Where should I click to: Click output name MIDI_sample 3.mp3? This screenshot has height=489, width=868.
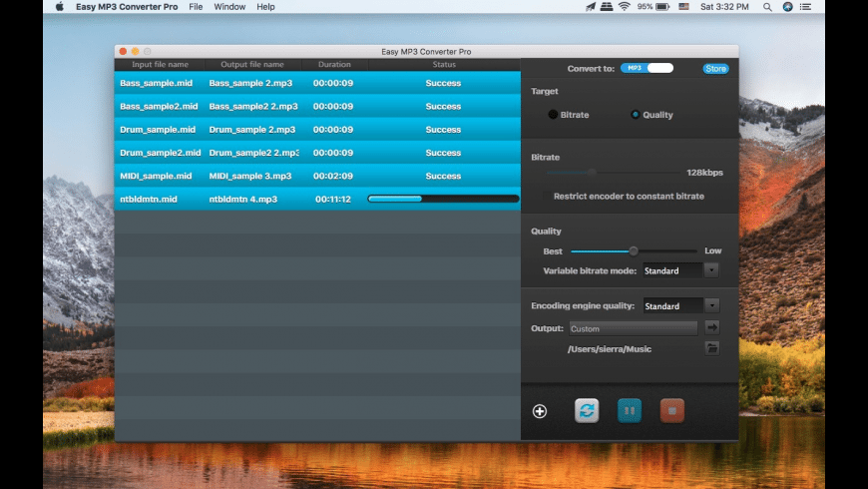click(250, 176)
